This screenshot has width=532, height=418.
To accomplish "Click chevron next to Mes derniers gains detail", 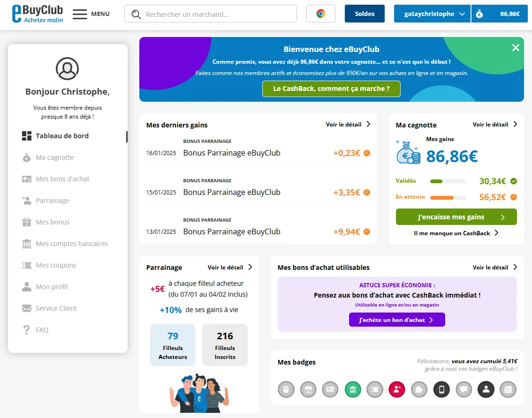I will (368, 124).
